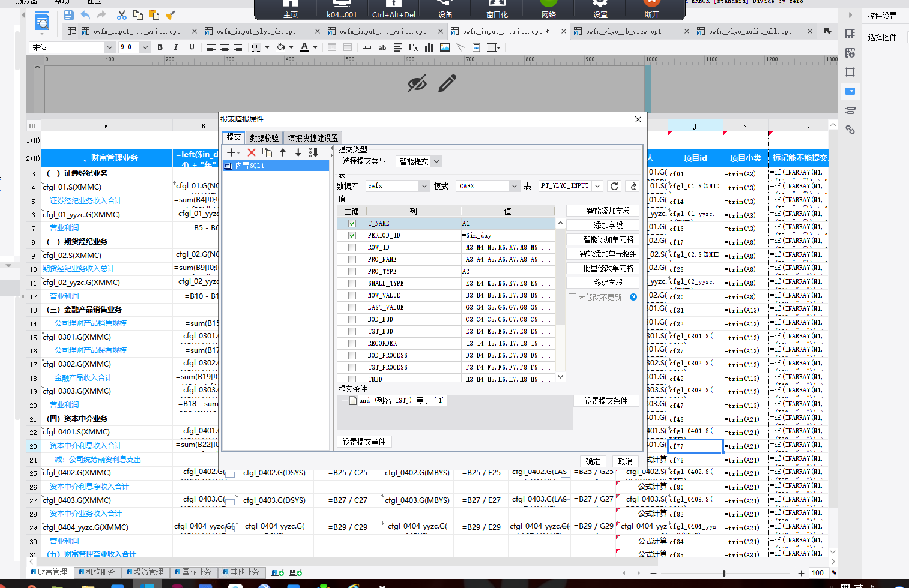Open the link chain icon in right sidebar
This screenshot has width=909, height=588.
(850, 130)
